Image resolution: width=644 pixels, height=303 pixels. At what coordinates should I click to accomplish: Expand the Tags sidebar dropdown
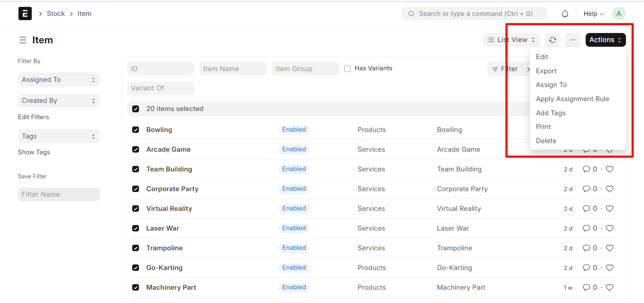pos(59,136)
